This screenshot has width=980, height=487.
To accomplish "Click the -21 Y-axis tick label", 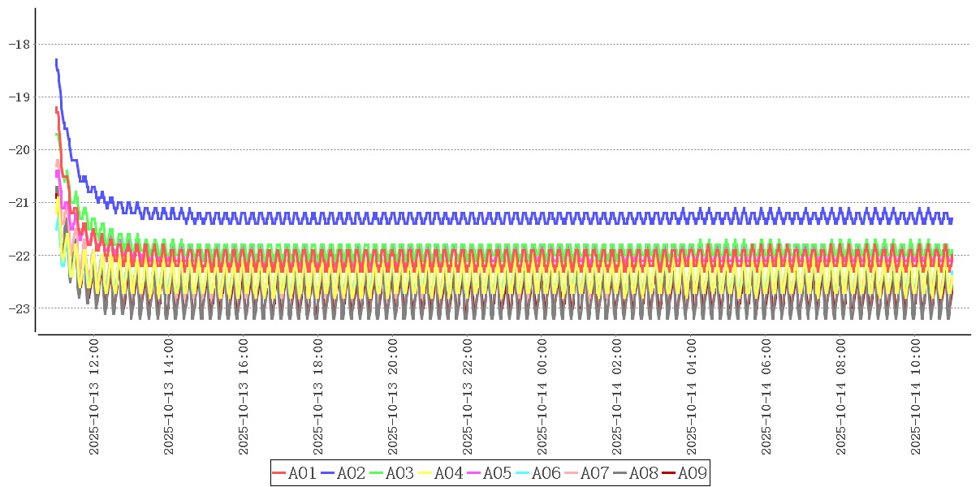I will (x=19, y=202).
